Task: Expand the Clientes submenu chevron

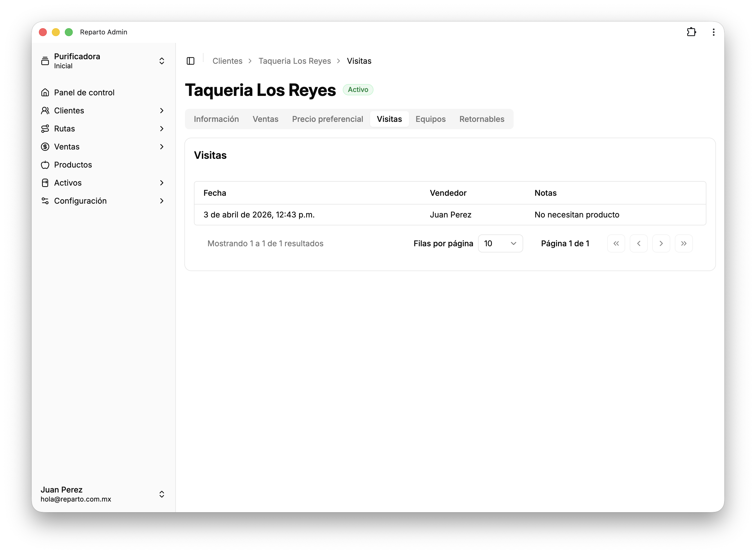Action: 162,111
